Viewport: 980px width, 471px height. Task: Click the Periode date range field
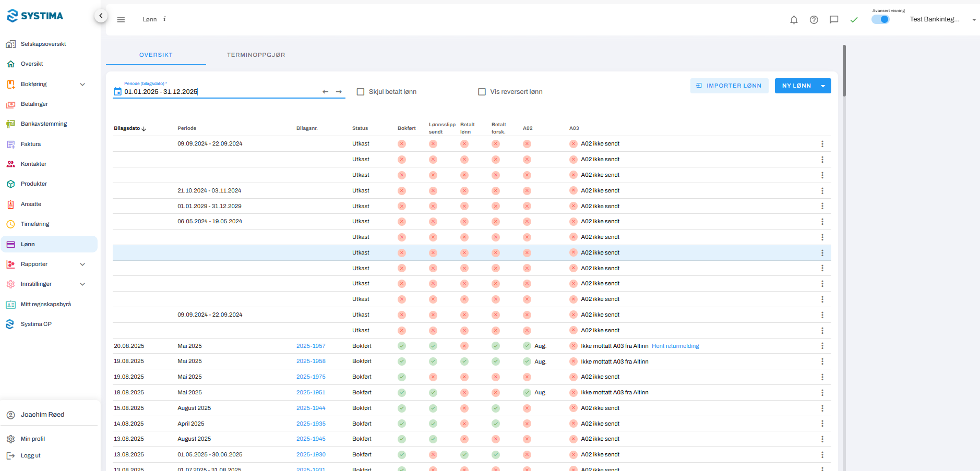(222, 92)
